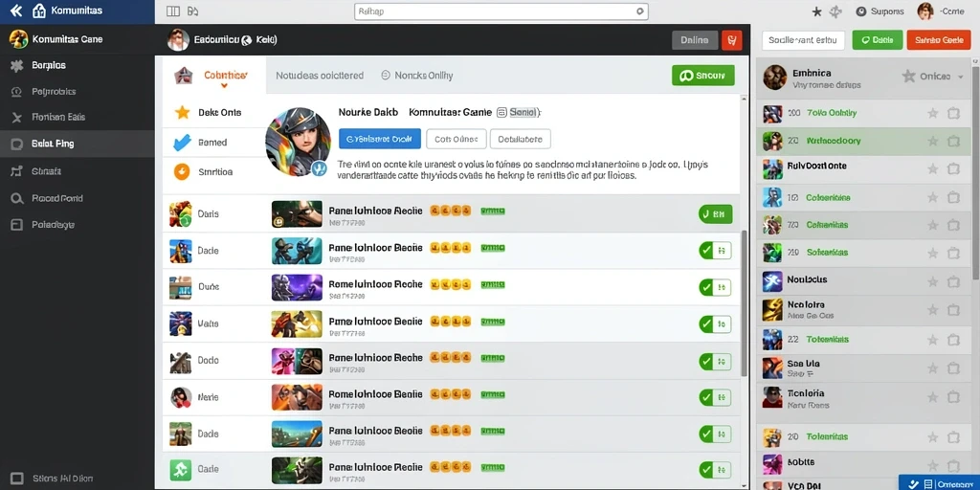980x490 pixels.
Task: Click the orange-red icon button next to Daline
Action: tap(731, 40)
